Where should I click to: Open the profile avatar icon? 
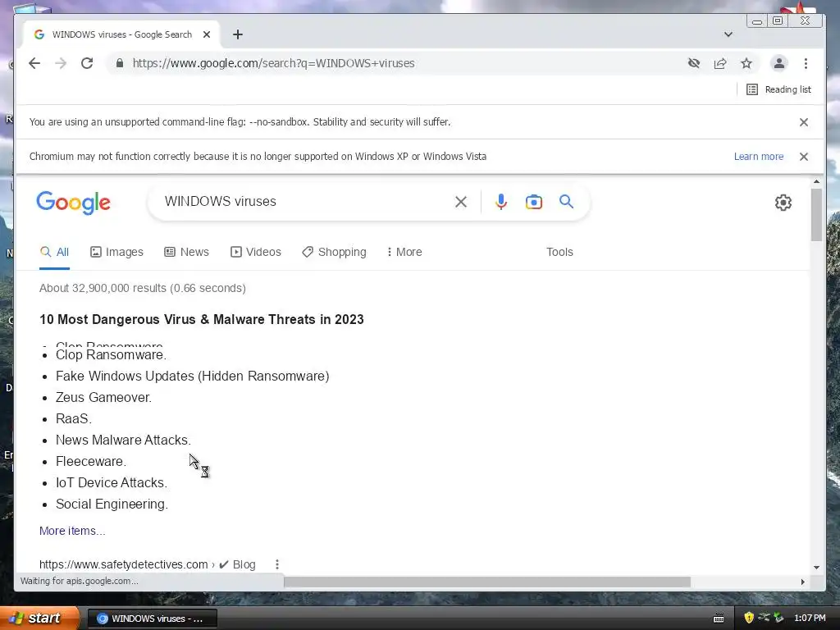[779, 63]
